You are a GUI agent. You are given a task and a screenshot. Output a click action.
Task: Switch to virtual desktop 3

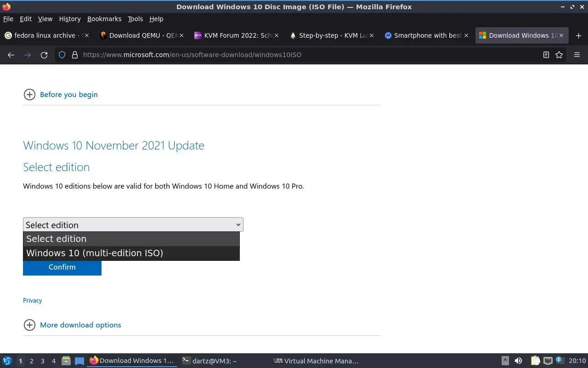[x=42, y=361]
